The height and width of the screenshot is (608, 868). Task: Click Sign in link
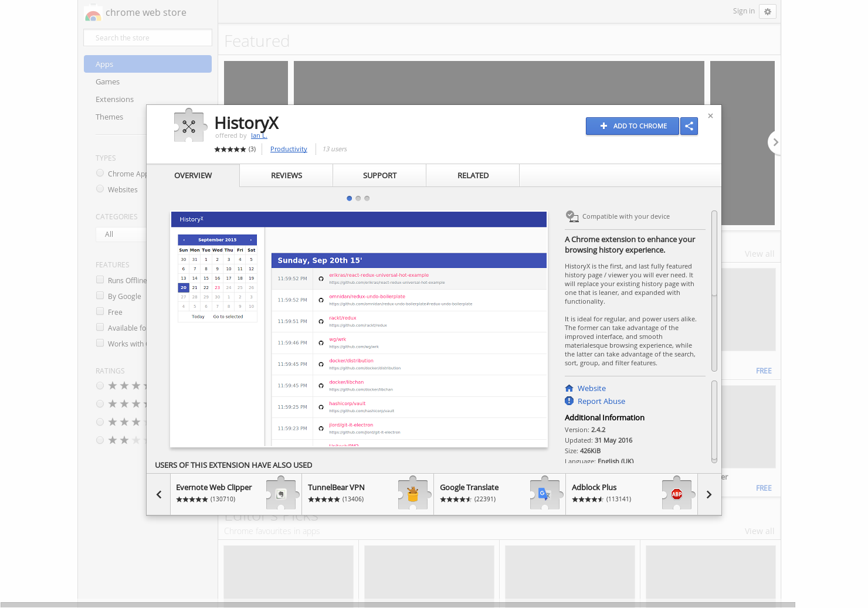(744, 11)
